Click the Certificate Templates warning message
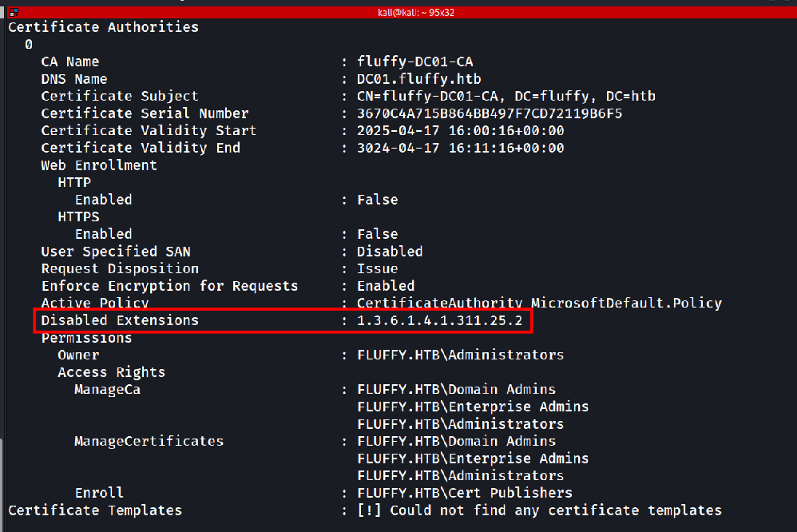Image resolution: width=797 pixels, height=532 pixels. coord(539,510)
